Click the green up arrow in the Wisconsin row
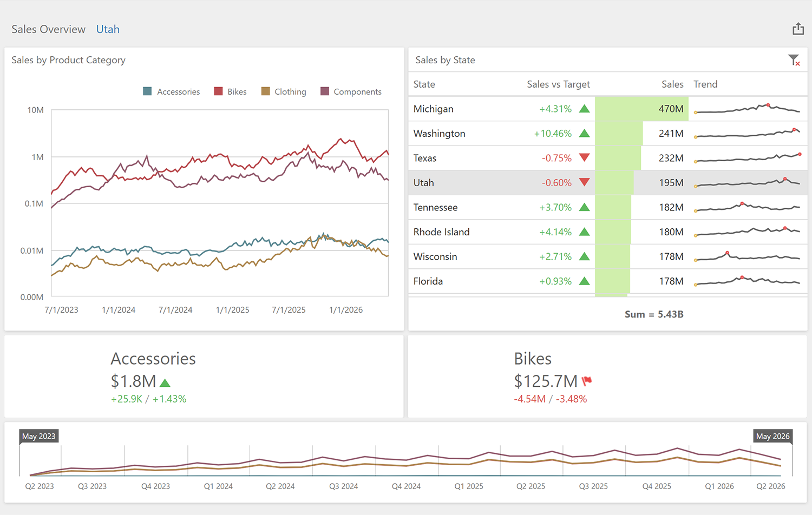The height and width of the screenshot is (515, 812). tap(584, 256)
